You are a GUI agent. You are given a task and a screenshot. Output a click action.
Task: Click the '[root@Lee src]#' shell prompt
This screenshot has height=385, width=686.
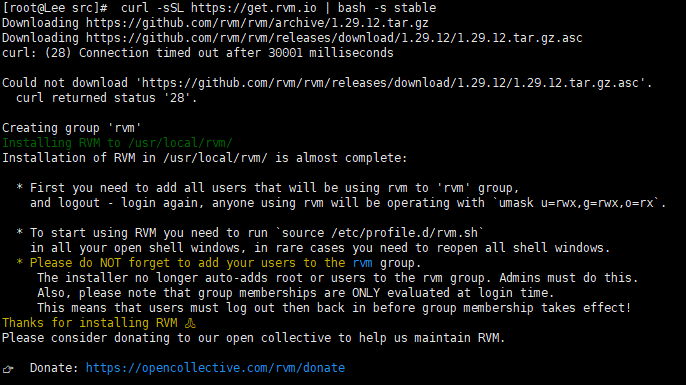[54, 8]
